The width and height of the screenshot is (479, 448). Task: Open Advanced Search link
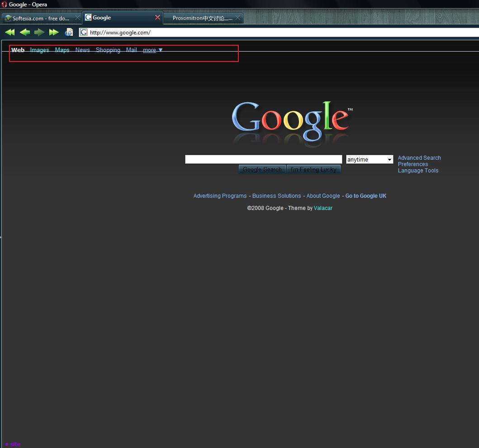(419, 157)
